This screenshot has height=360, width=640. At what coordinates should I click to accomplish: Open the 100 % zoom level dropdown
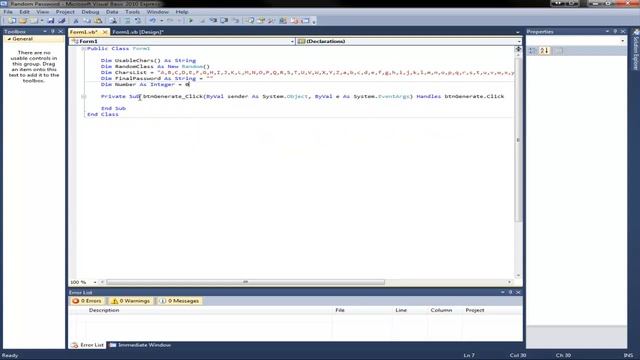coord(95,282)
